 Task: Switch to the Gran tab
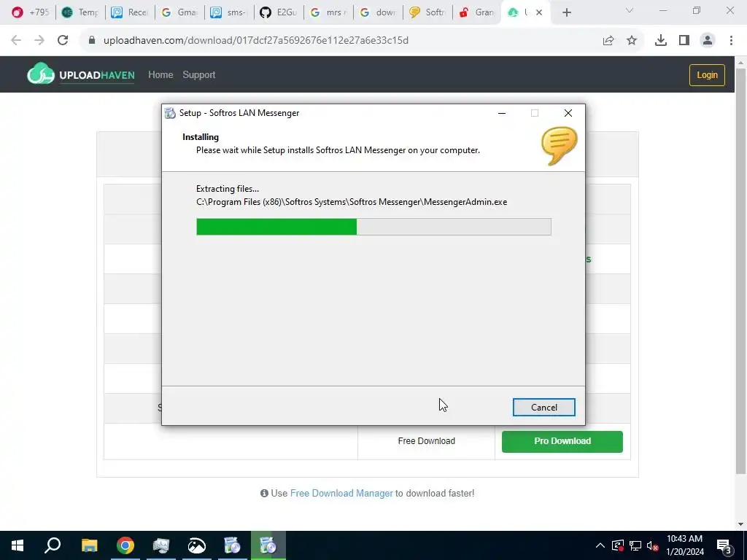pyautogui.click(x=476, y=12)
